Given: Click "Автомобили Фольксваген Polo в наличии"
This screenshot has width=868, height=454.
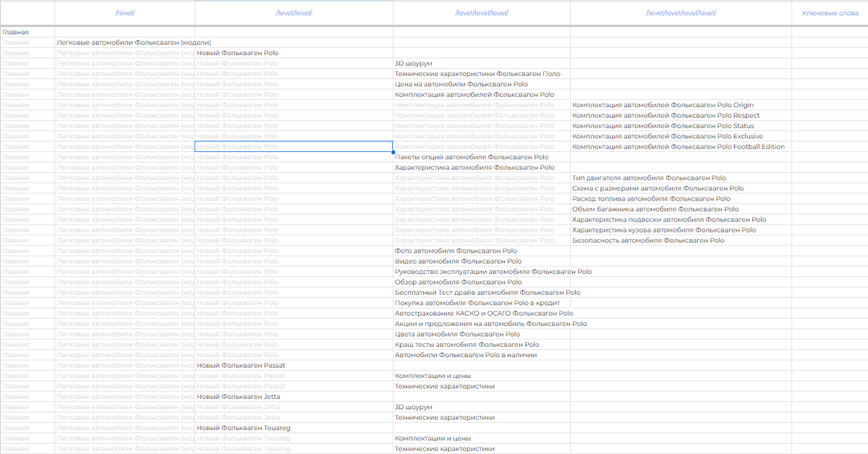Looking at the screenshot, I should (482, 356).
